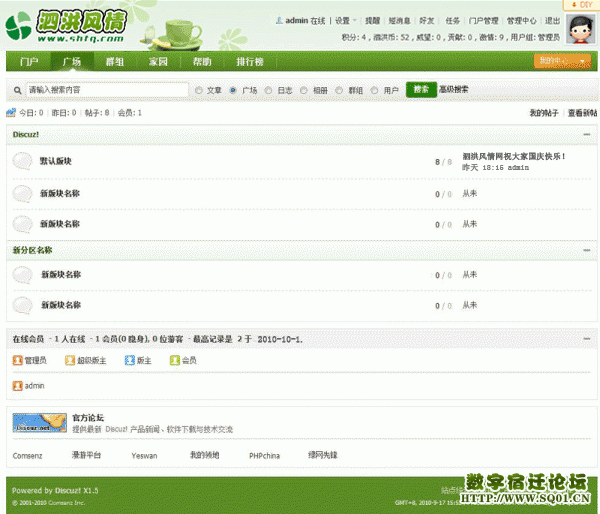Viewport: 600px width, 514px height.
Task: Select the 日志 search radio
Action: [x=268, y=90]
